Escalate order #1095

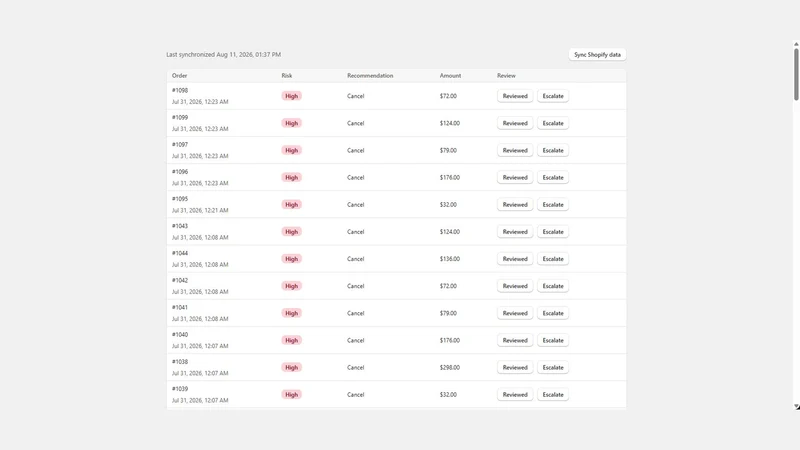[x=553, y=205]
